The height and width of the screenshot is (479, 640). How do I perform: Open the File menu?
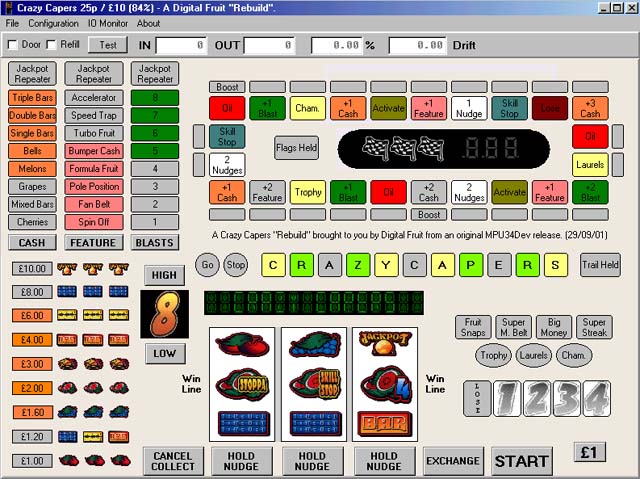coord(12,24)
